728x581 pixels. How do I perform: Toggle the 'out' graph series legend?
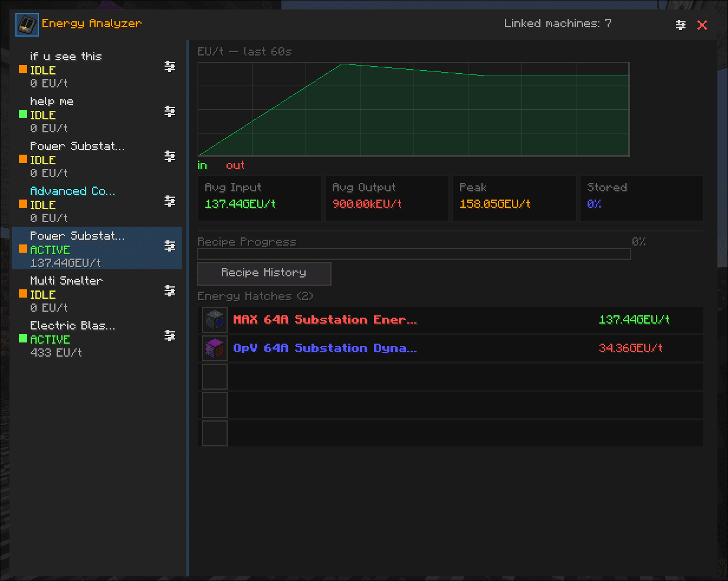(x=235, y=165)
